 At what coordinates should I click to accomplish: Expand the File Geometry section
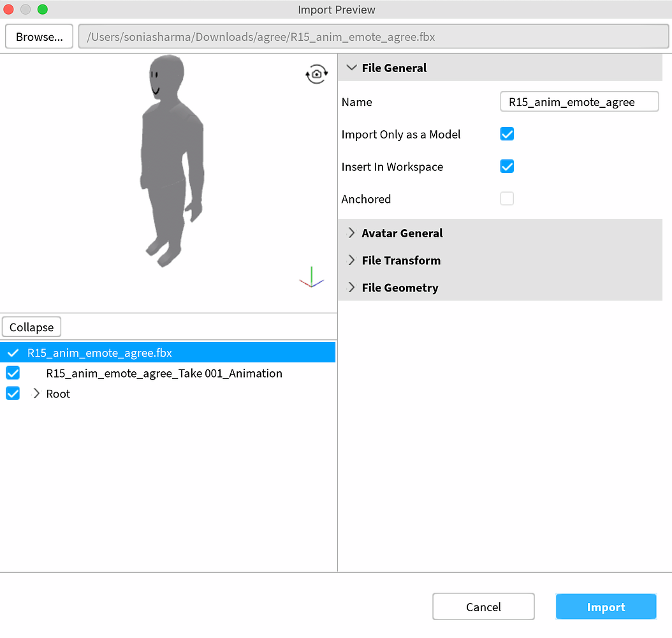[x=351, y=288]
